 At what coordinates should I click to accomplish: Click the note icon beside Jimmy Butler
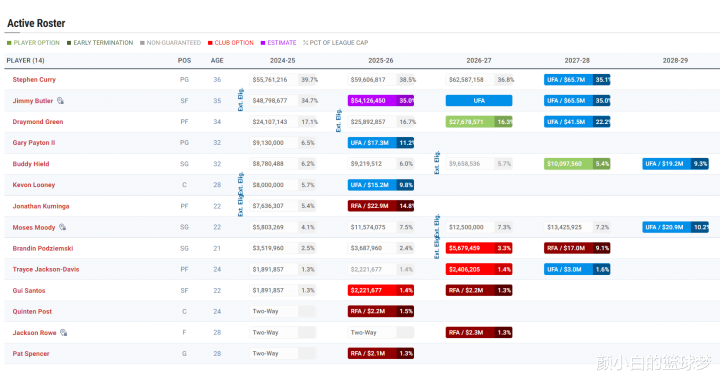pos(61,101)
